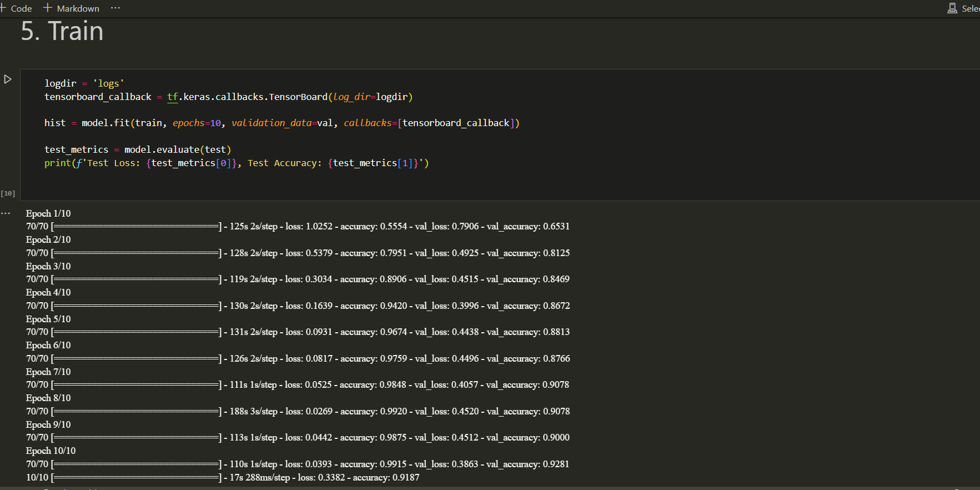Click the print Test Loss code line
Image resolution: width=980 pixels, height=490 pixels.
[237, 163]
